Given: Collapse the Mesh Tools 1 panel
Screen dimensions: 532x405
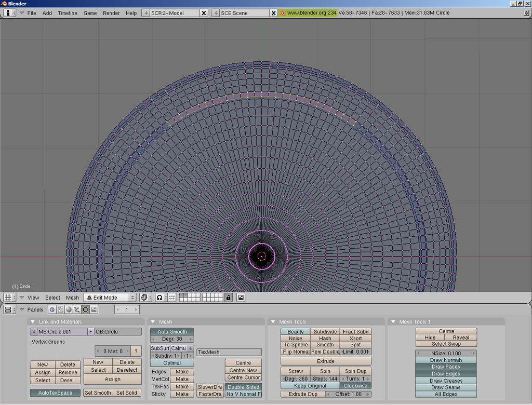Looking at the screenshot, I should click(x=393, y=321).
